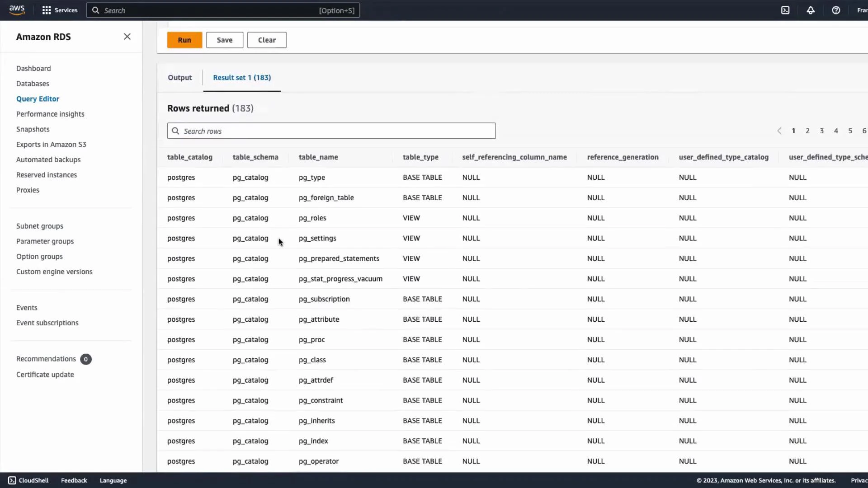Click the AWS home logo
868x488 pixels.
(x=17, y=10)
